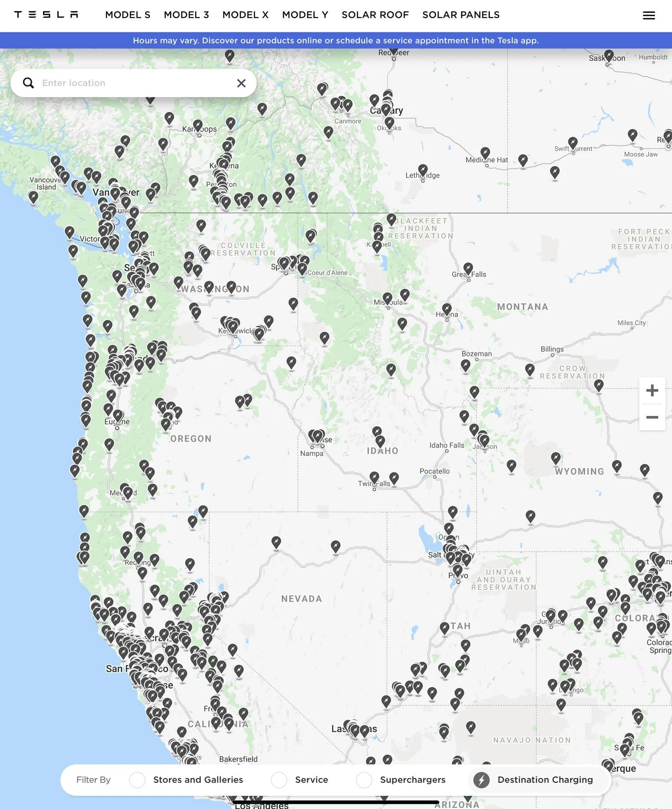Focus the Enter location search field

click(134, 83)
